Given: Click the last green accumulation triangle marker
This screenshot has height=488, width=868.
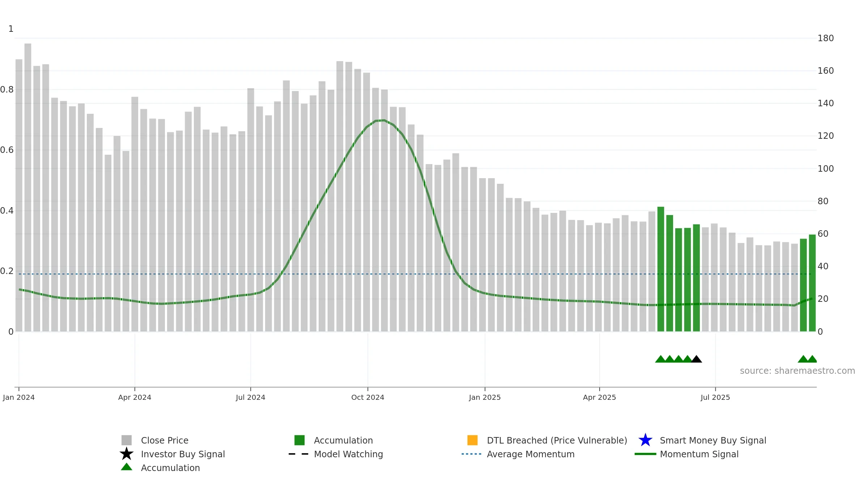Looking at the screenshot, I should [812, 359].
